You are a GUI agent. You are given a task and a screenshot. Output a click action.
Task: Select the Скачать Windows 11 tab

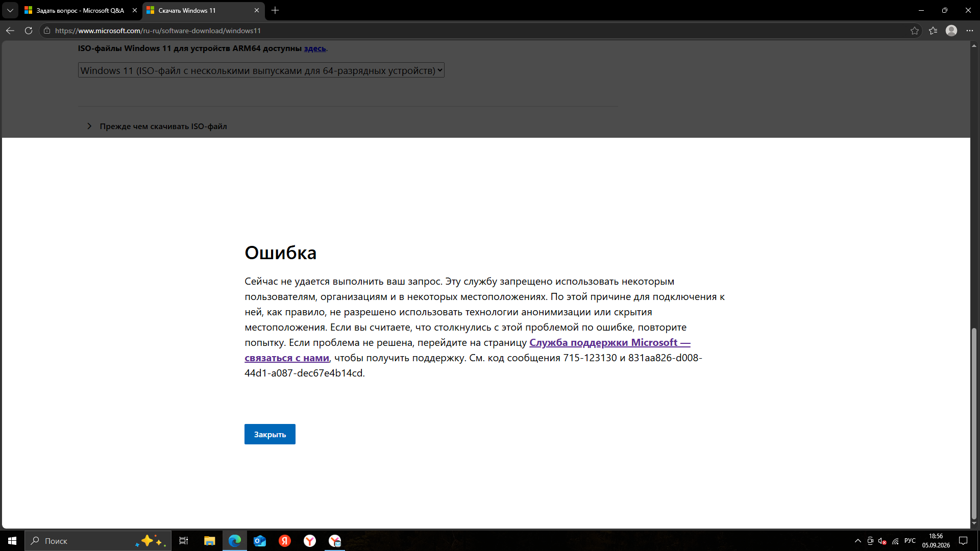(203, 10)
